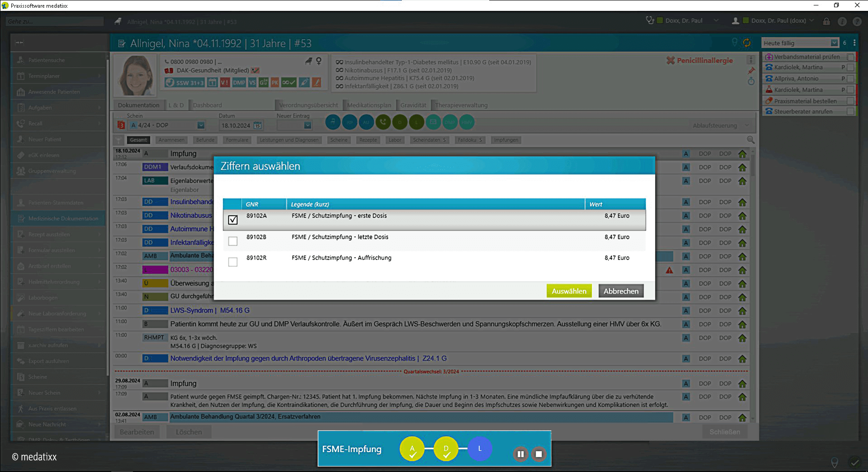The height and width of the screenshot is (472, 868).
Task: Pause the FSME-Impfung workflow
Action: point(520,454)
